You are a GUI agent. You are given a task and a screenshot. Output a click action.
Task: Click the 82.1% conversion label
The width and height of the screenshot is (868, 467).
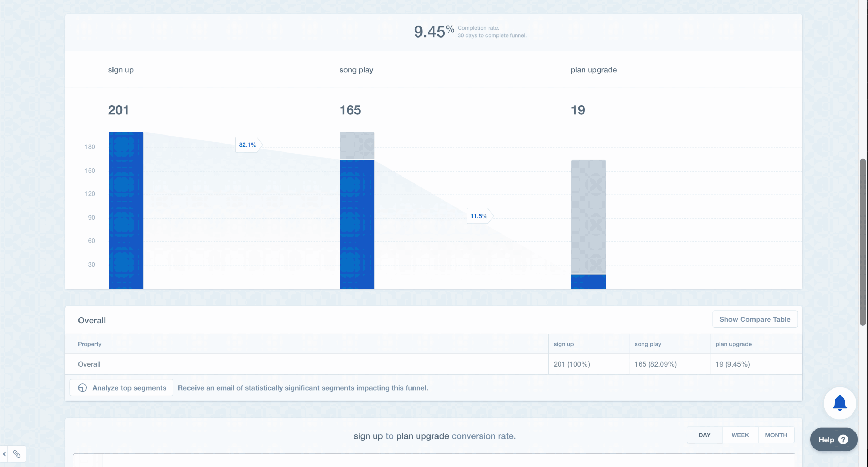coord(248,145)
